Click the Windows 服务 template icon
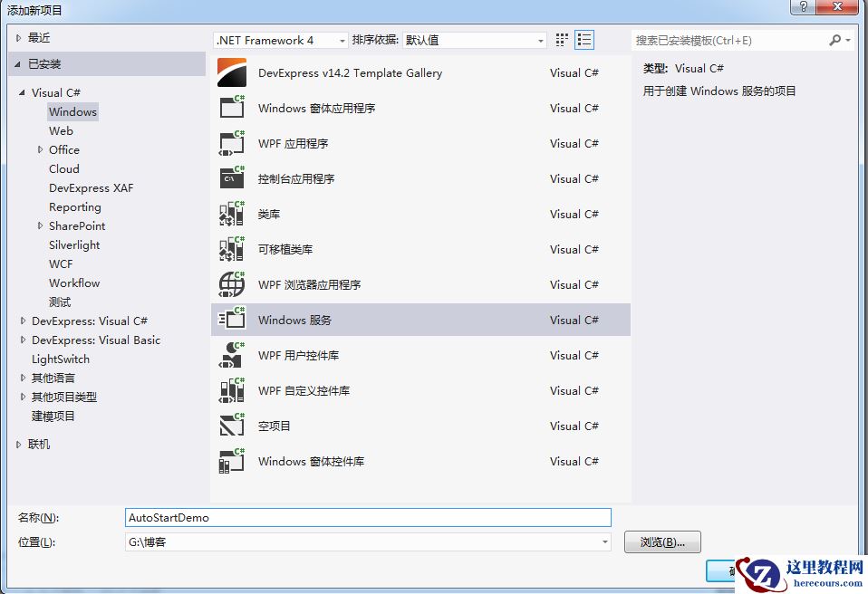 (x=232, y=319)
